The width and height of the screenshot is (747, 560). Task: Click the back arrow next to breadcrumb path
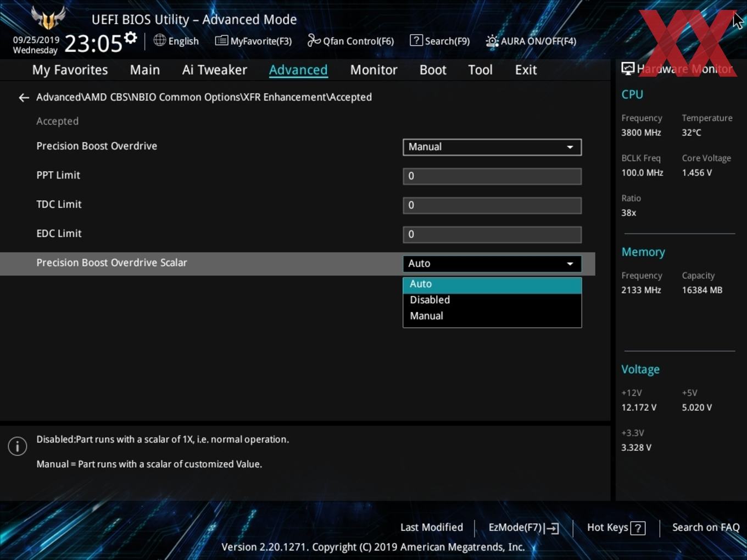pos(24,98)
